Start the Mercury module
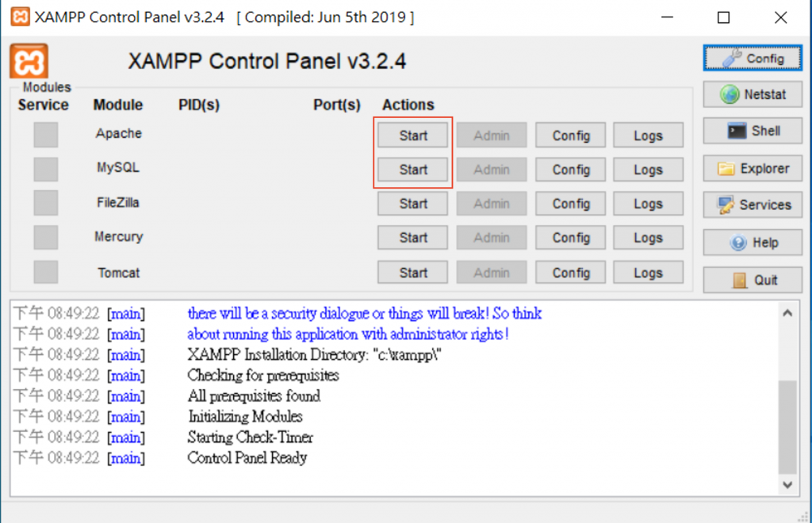This screenshot has width=812, height=523. tap(412, 238)
